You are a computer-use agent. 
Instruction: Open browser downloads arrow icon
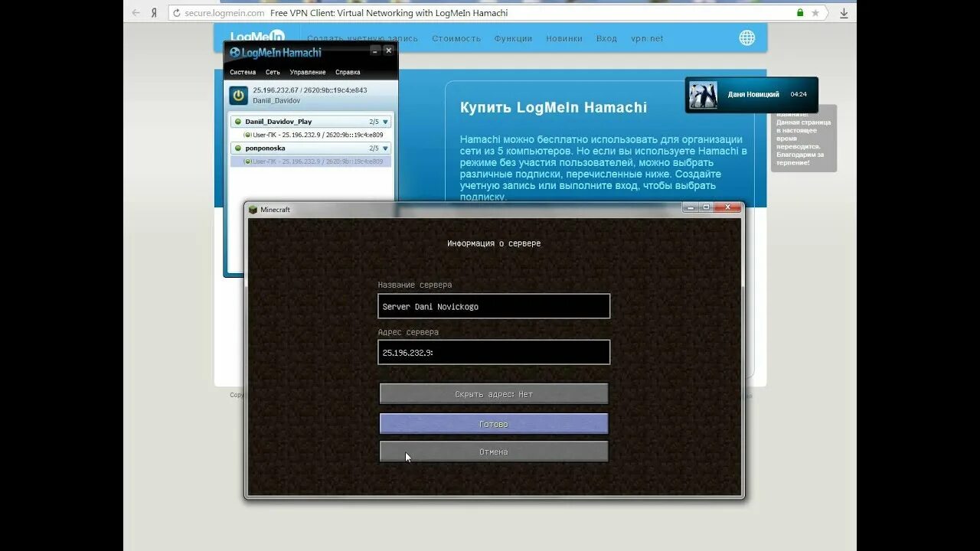point(844,13)
